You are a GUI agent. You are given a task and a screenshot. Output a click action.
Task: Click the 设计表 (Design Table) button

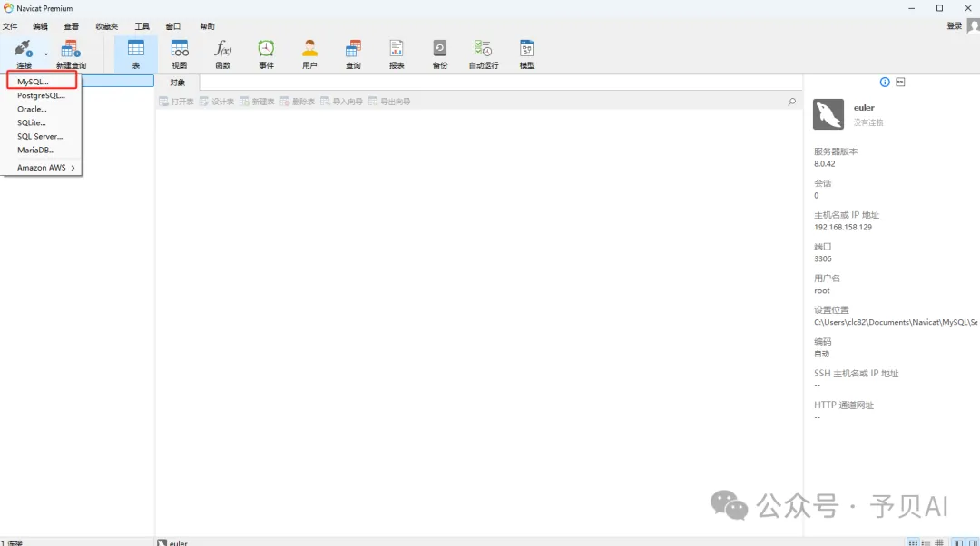(216, 102)
